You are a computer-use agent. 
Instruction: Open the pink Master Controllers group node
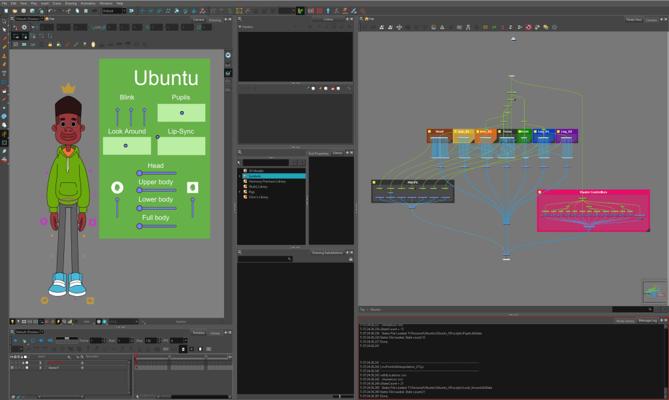click(593, 211)
